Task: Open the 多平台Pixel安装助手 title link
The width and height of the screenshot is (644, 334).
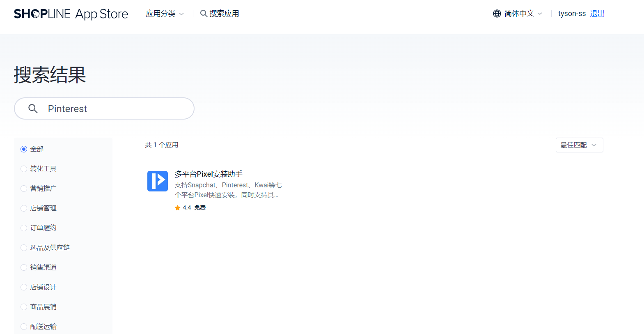Action: pyautogui.click(x=209, y=174)
